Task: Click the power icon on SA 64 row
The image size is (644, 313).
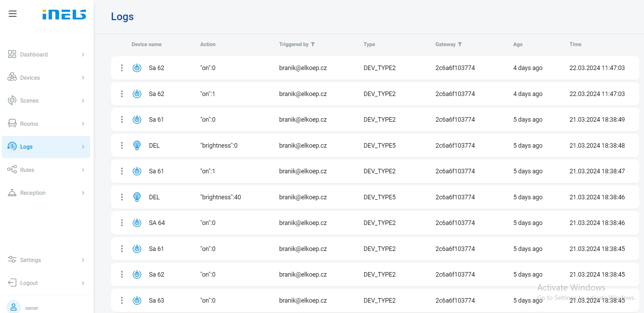Action: coord(137,223)
